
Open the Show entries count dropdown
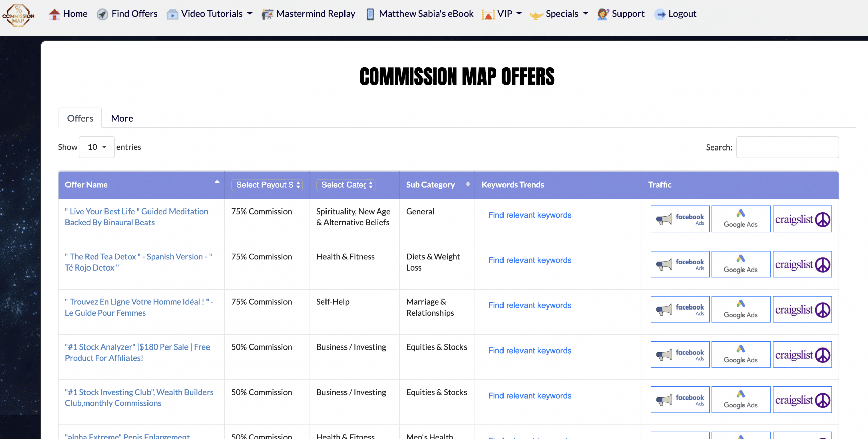(97, 147)
